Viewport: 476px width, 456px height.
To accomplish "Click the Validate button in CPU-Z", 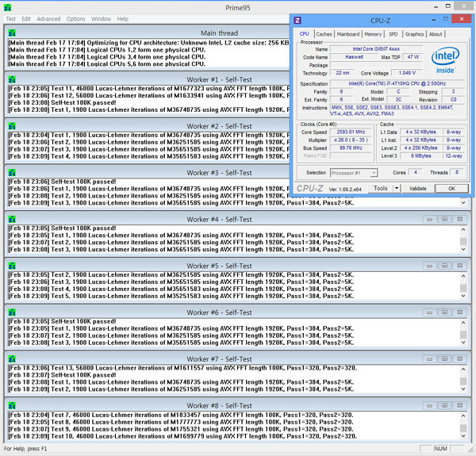I will tap(418, 189).
